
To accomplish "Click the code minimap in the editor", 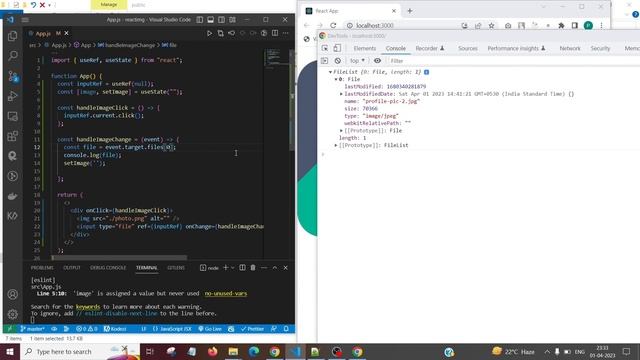I will coord(276,58).
